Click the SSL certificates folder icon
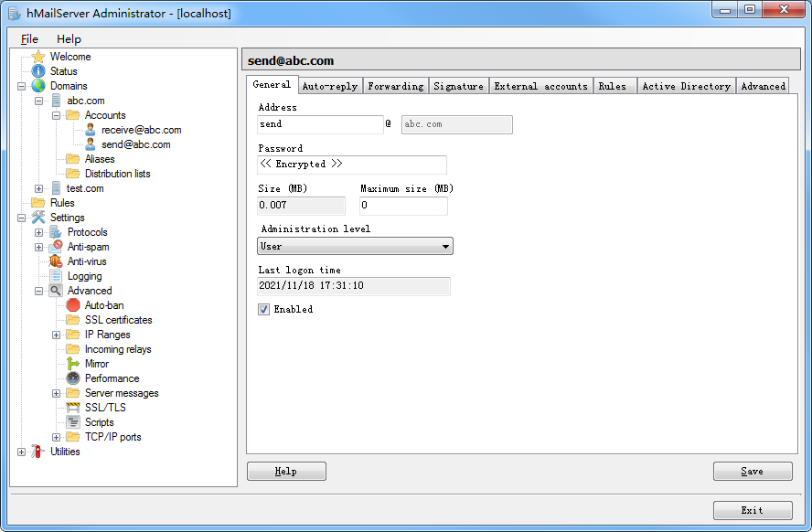 pos(73,320)
